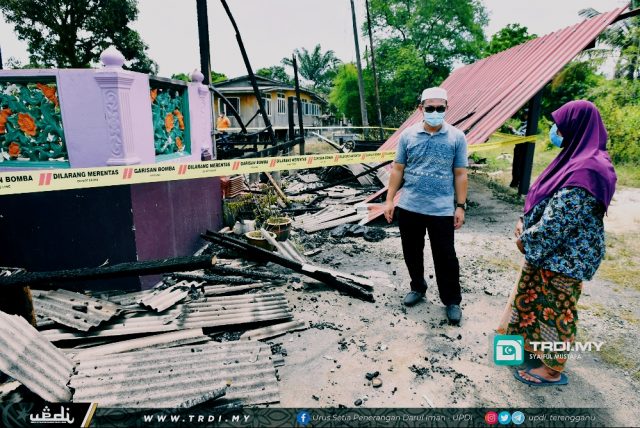The image size is (640, 428).
Task: Click the Twitter bird icon in footer
Action: pyautogui.click(x=504, y=418)
